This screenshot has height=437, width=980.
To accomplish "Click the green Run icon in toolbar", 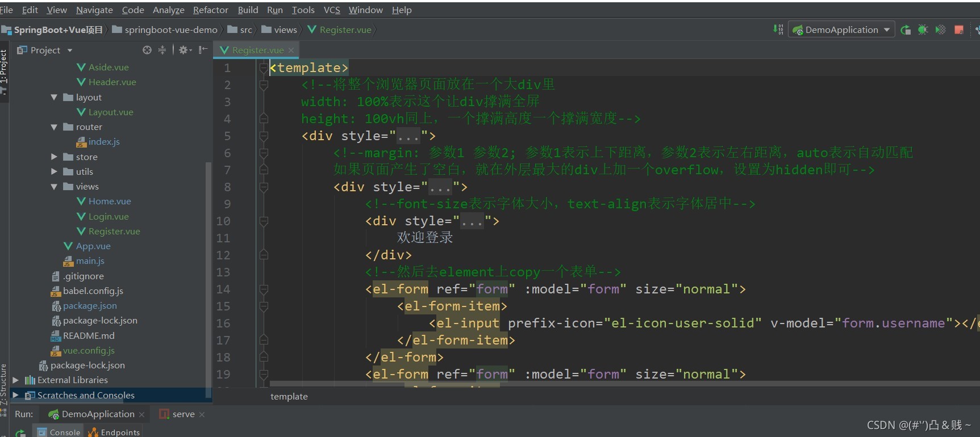I will click(906, 30).
